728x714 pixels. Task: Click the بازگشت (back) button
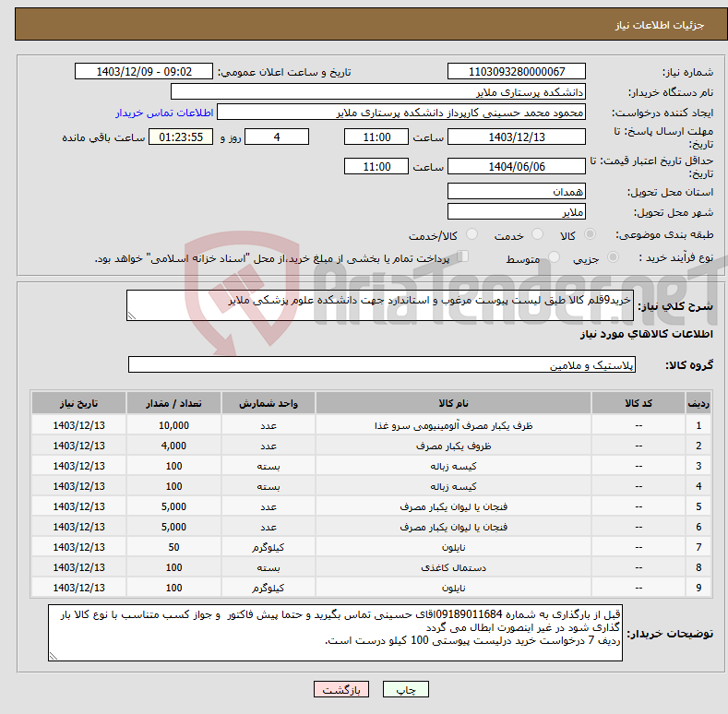pos(341,689)
